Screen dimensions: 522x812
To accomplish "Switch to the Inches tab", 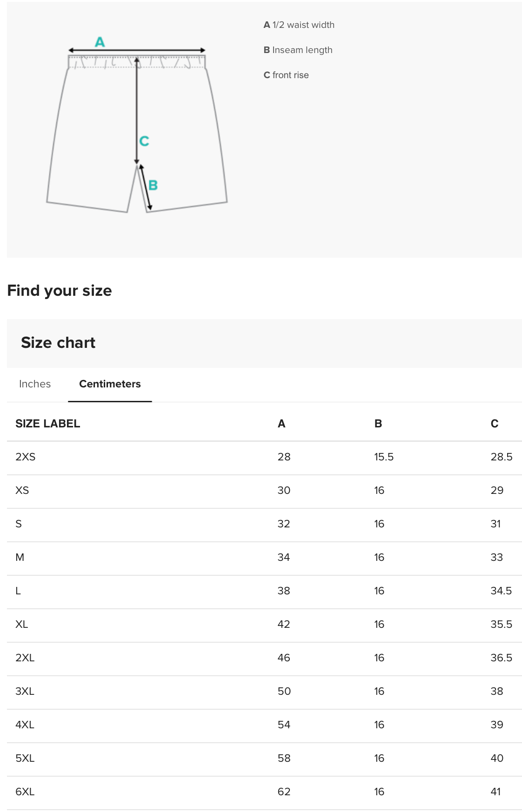I will pyautogui.click(x=35, y=384).
